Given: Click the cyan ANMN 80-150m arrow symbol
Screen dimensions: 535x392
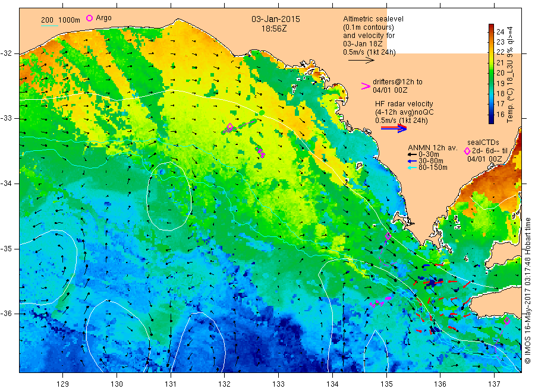Looking at the screenshot, I should [x=412, y=167].
